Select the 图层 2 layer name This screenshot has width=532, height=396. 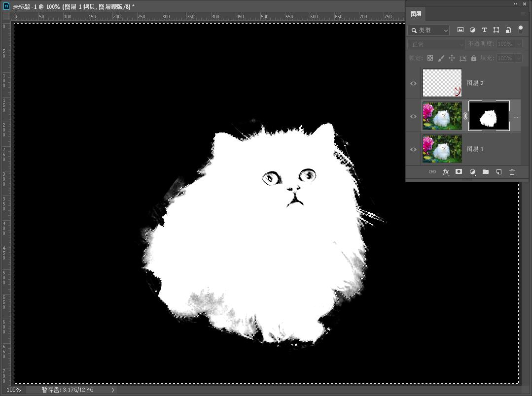pyautogui.click(x=475, y=83)
